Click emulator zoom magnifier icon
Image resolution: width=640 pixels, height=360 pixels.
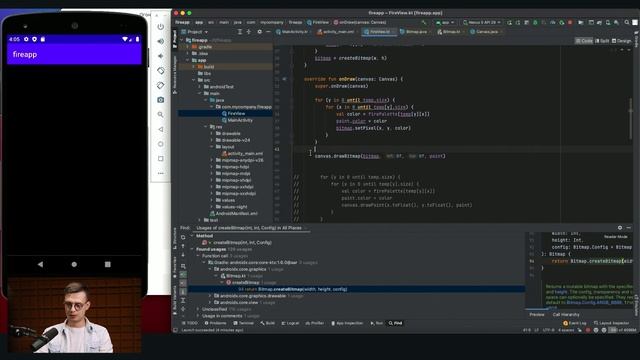coord(161,115)
